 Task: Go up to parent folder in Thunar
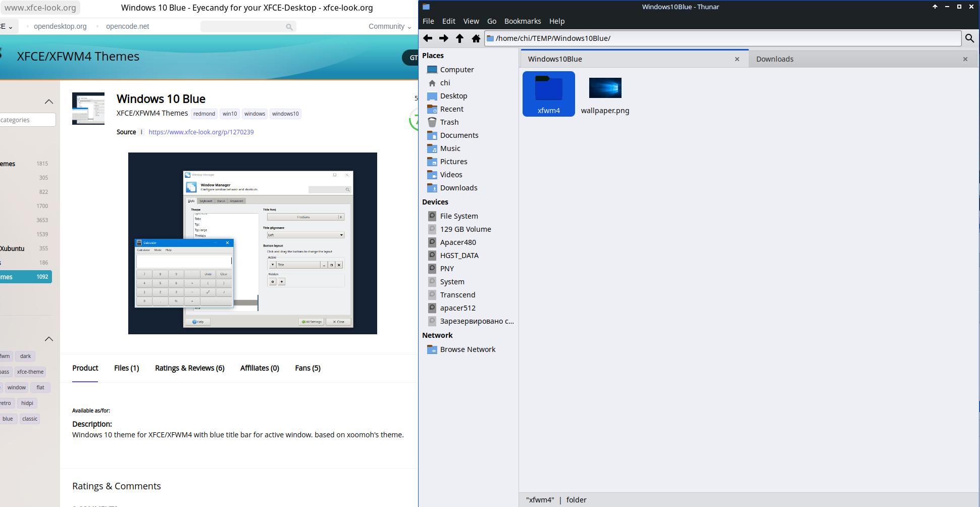click(460, 38)
